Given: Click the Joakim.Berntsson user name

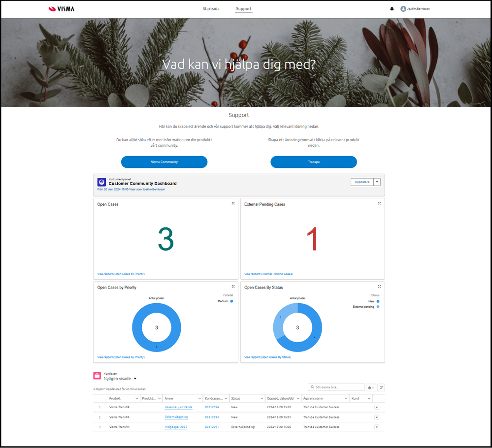Looking at the screenshot, I should [x=418, y=9].
